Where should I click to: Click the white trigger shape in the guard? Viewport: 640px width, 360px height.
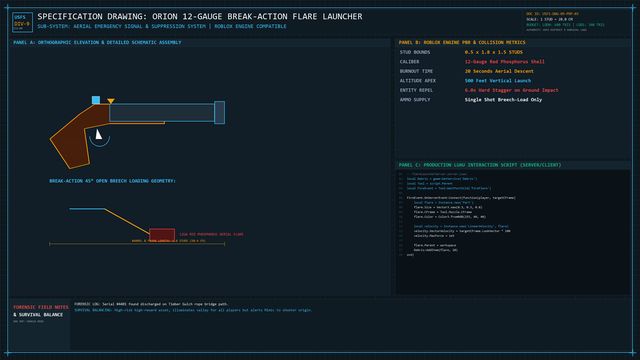pos(98,134)
